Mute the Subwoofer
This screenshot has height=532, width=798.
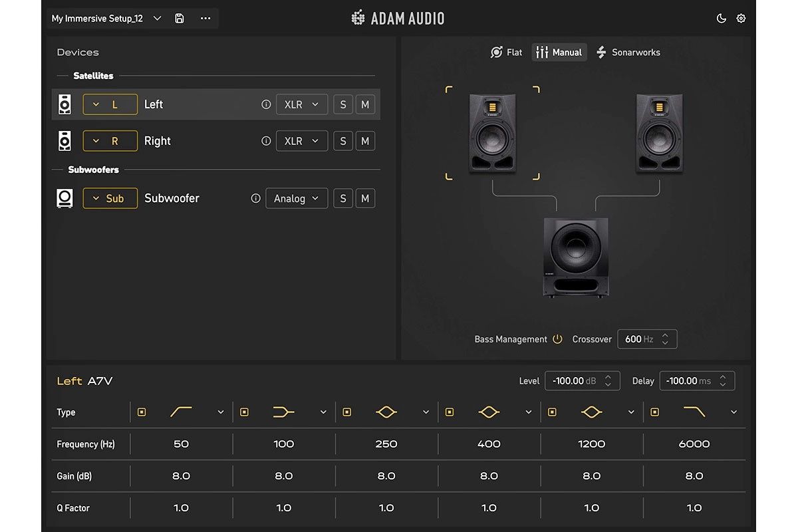[365, 198]
